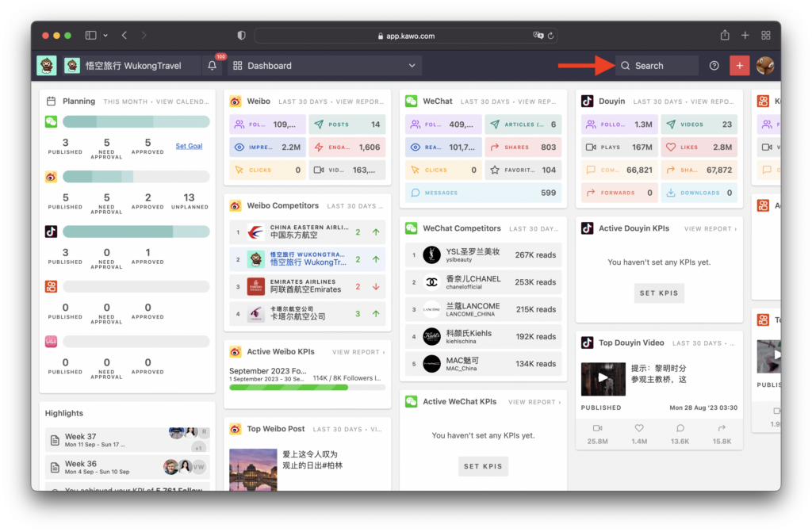Click the KAWO monkey logo icon

[47, 66]
